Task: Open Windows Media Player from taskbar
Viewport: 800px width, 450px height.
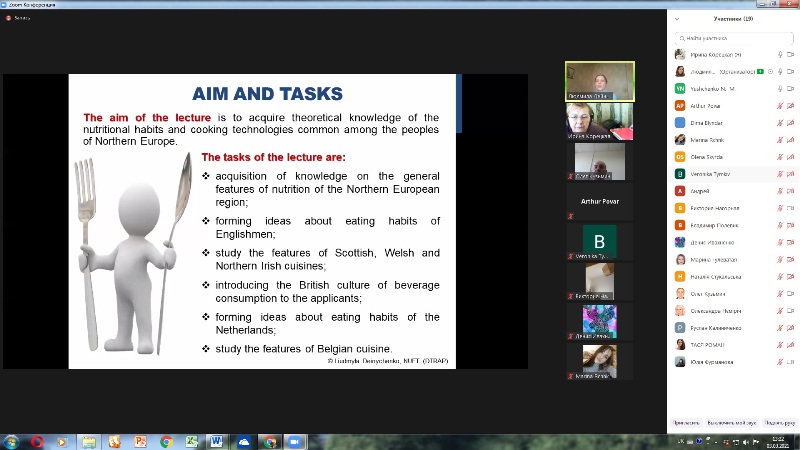Action: tap(62, 442)
